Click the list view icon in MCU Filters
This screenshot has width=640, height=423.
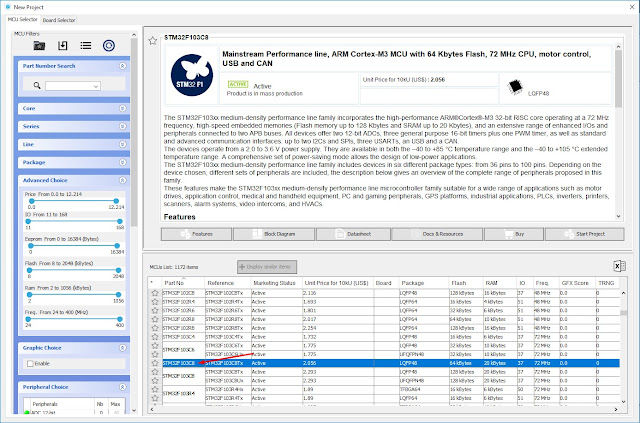tap(86, 45)
